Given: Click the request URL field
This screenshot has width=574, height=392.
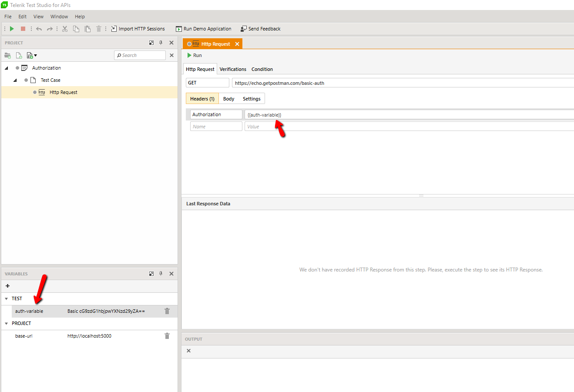Looking at the screenshot, I should pos(403,83).
